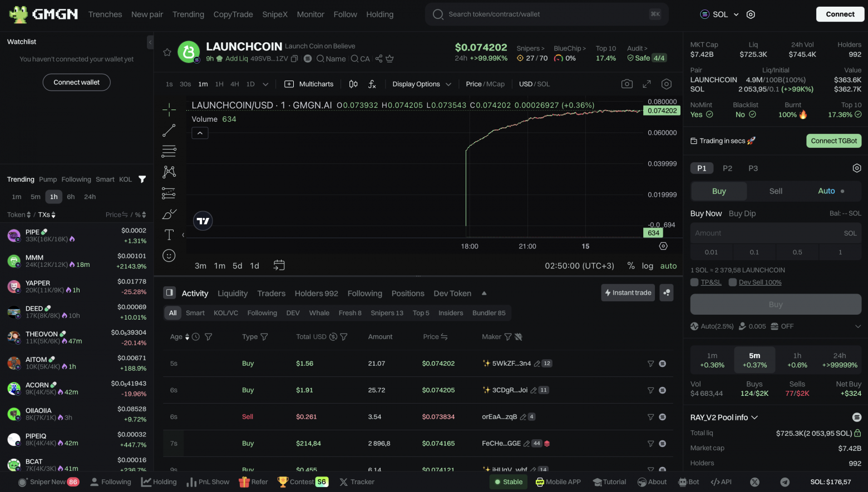This screenshot has width=868, height=492.
Task: Select the text annotation tool
Action: tap(169, 235)
